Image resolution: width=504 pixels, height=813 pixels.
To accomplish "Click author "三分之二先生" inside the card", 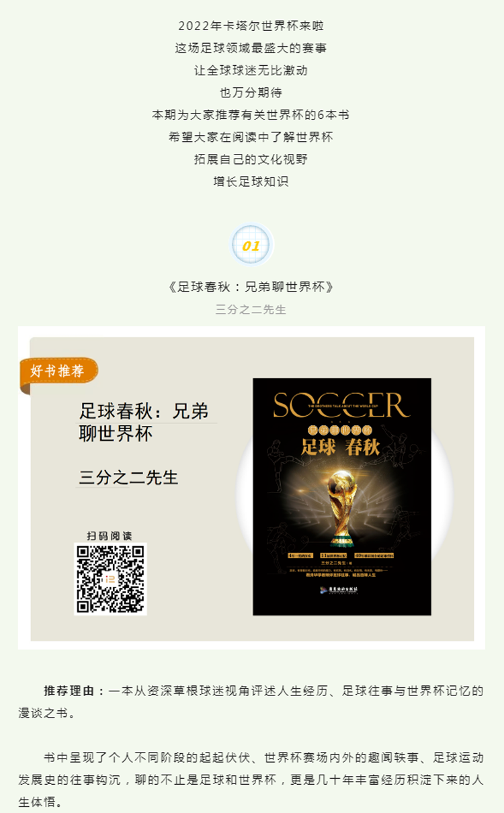I will pos(128,478).
